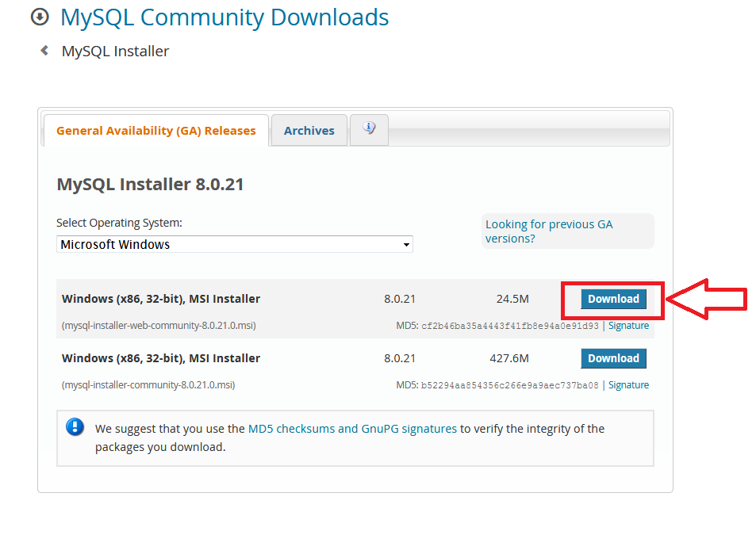Screen dimensions: 756x535
Task: Click the Select Operating System label
Action: tap(119, 223)
